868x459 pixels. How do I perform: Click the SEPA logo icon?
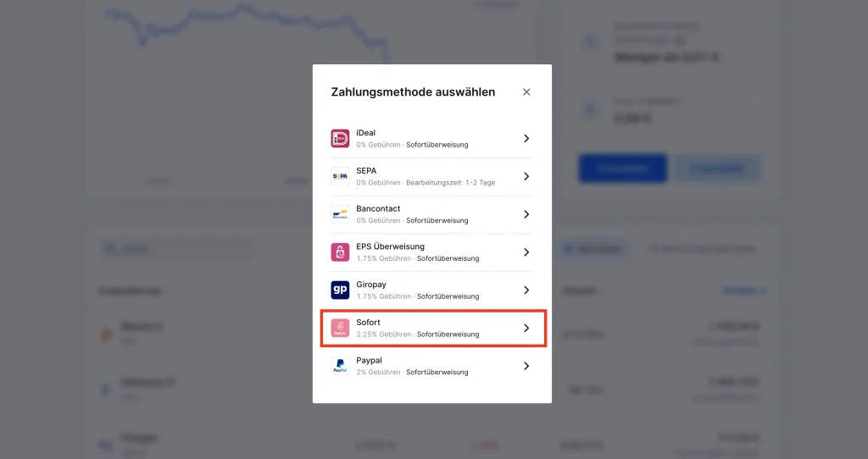pyautogui.click(x=340, y=176)
